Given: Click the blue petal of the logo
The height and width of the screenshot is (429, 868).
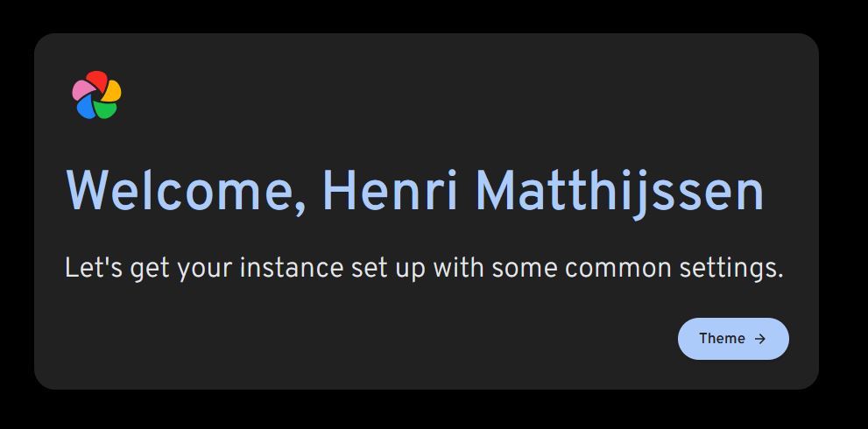Looking at the screenshot, I should click(86, 107).
